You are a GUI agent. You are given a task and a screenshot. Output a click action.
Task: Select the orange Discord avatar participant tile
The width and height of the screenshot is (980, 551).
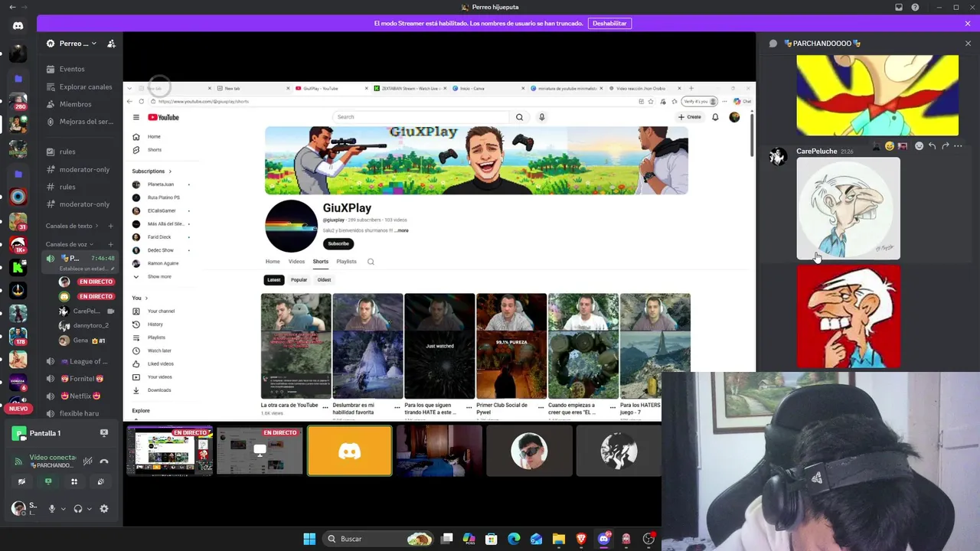coord(349,452)
